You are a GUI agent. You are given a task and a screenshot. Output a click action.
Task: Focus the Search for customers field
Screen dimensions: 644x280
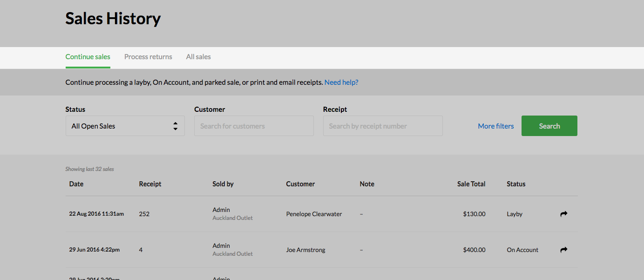point(254,126)
